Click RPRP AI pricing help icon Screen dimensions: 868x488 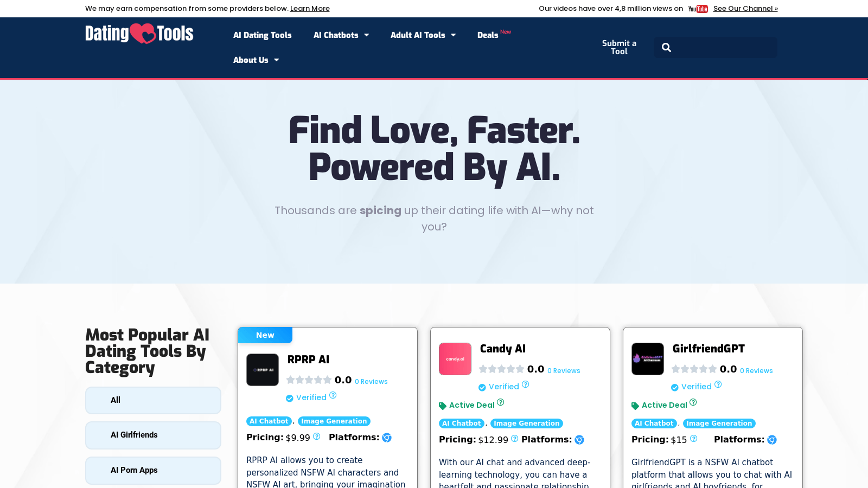tap(317, 436)
